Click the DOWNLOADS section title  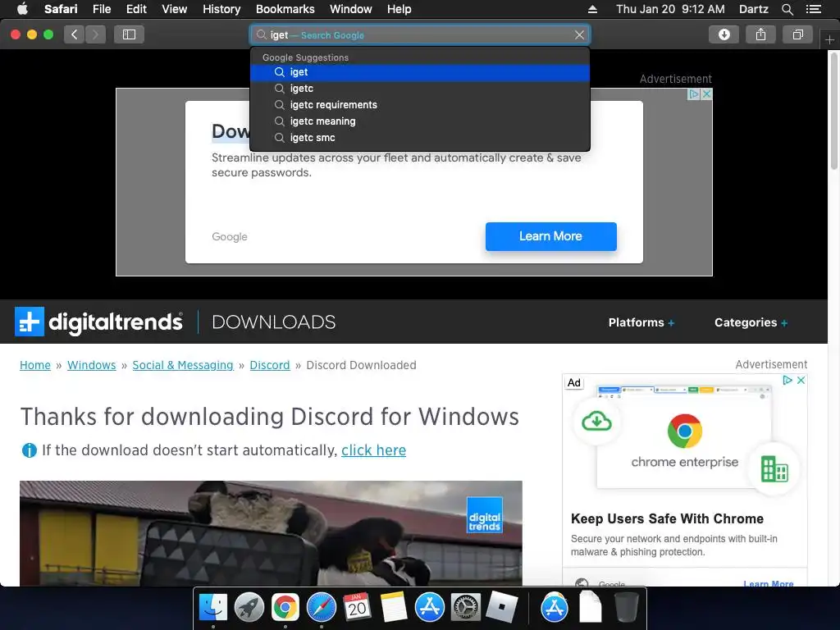click(274, 322)
